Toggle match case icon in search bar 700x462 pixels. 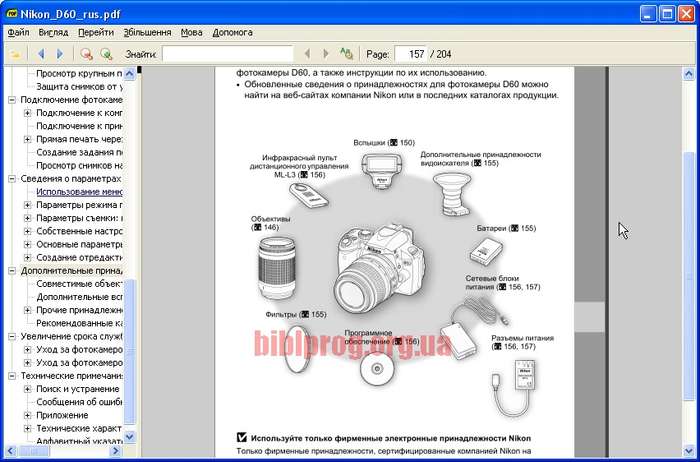[x=346, y=54]
